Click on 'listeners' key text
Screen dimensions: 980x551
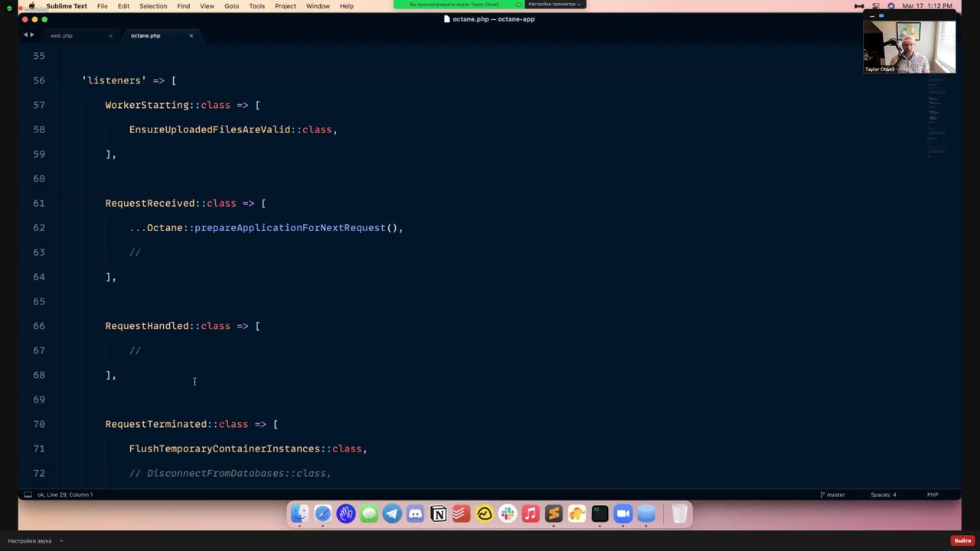114,80
